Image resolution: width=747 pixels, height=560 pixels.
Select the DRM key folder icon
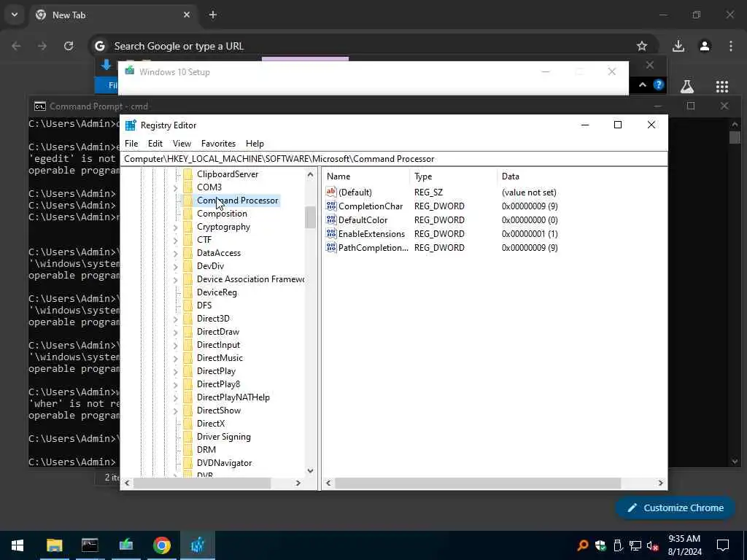tap(188, 449)
